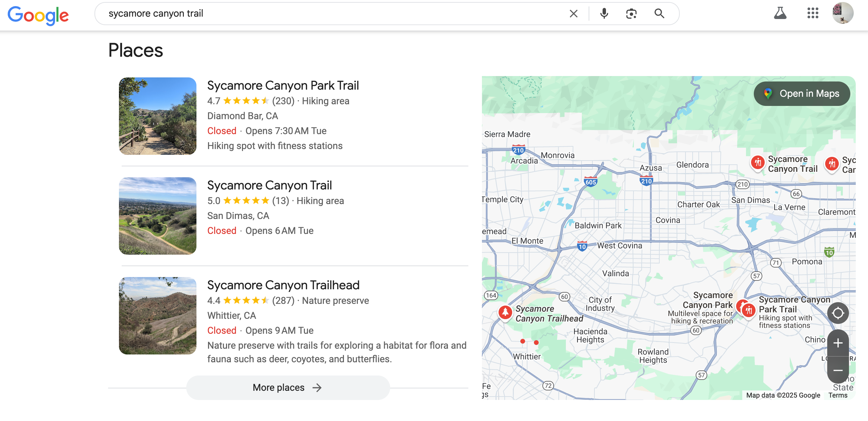Image resolution: width=868 pixels, height=421 pixels.
Task: Click the Glendora label on map
Action: click(692, 165)
